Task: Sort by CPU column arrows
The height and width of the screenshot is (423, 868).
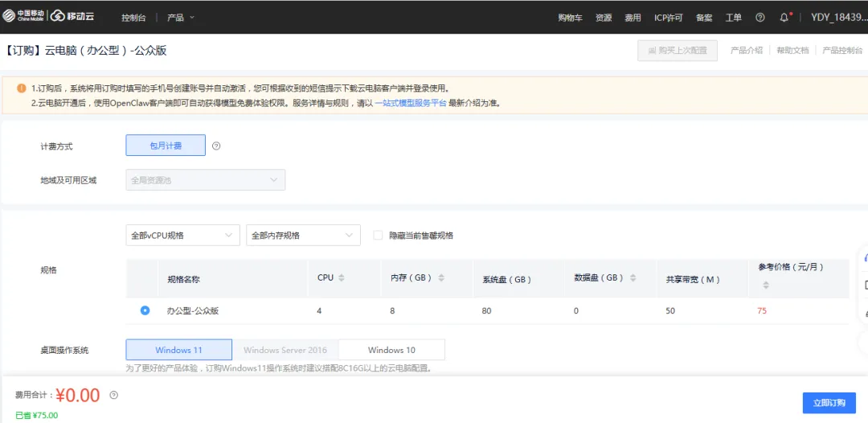Action: pos(341,278)
